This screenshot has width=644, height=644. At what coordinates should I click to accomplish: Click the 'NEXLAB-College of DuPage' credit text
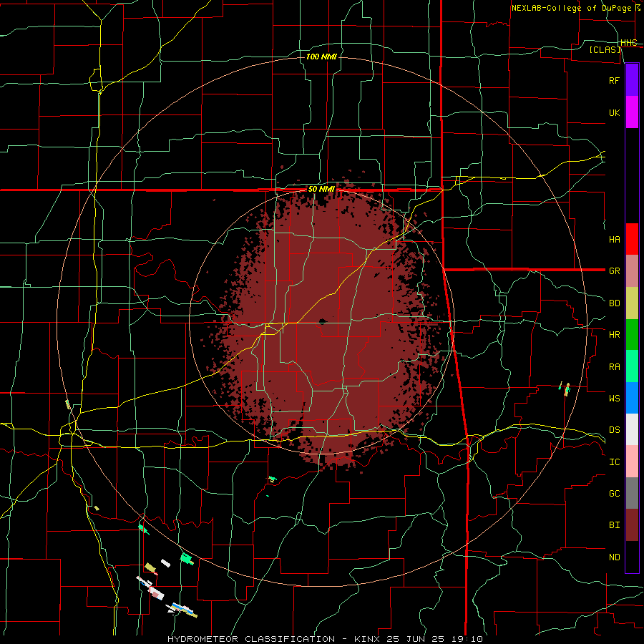pyautogui.click(x=572, y=8)
